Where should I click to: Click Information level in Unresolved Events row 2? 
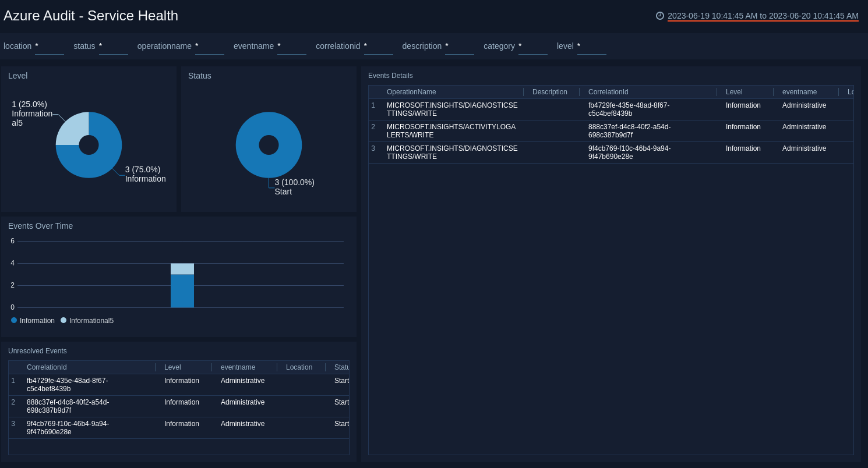pos(182,402)
